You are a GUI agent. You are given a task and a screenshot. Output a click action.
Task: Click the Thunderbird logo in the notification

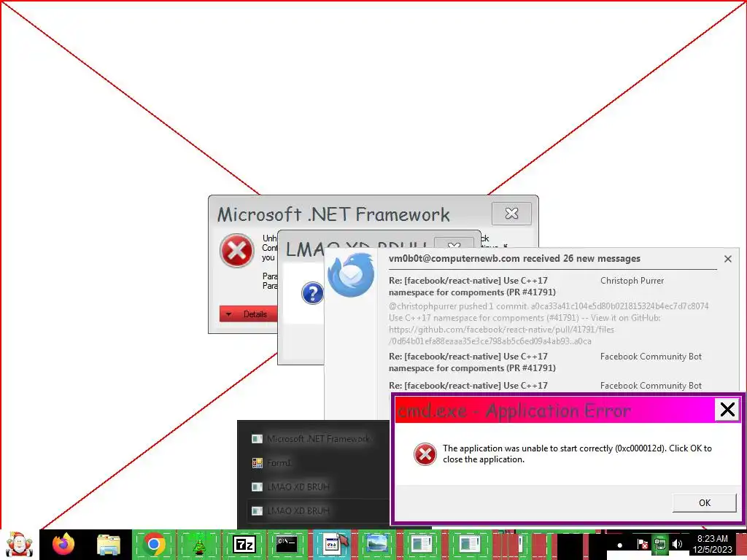coord(351,275)
